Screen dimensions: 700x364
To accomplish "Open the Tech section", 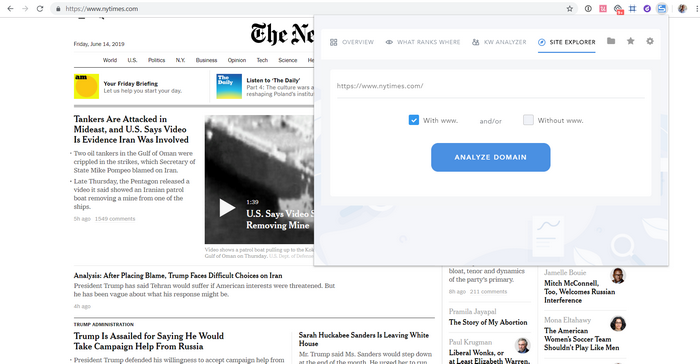I will (262, 60).
